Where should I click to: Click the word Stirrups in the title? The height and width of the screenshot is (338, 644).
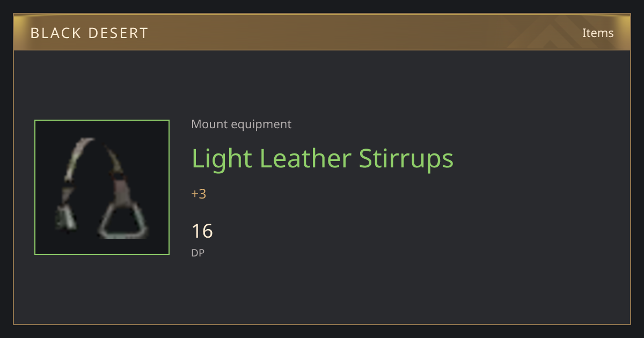click(406, 160)
